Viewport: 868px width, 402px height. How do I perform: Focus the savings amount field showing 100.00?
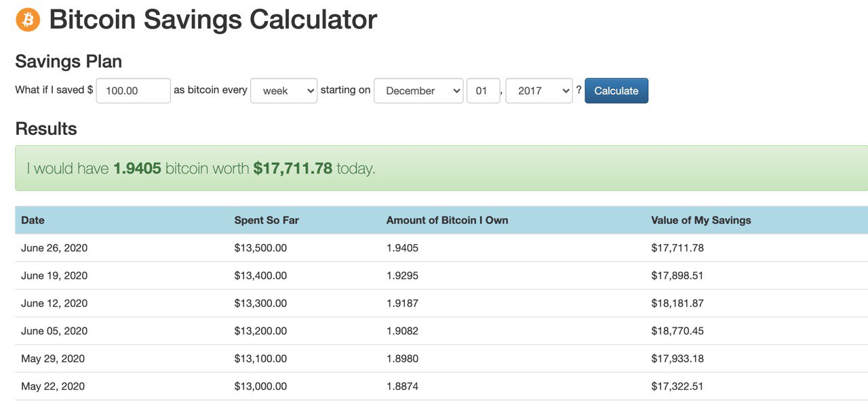pos(133,91)
